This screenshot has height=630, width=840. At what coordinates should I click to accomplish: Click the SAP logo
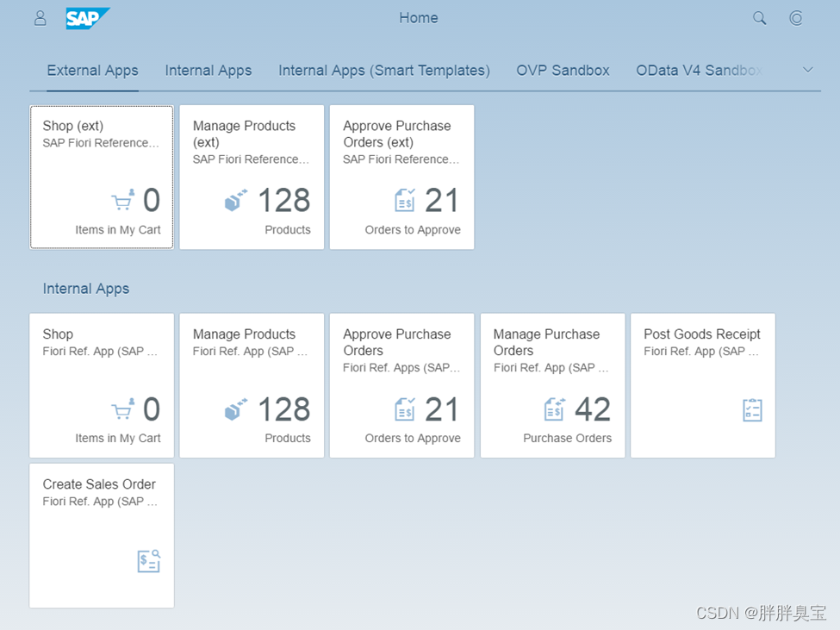pyautogui.click(x=87, y=18)
